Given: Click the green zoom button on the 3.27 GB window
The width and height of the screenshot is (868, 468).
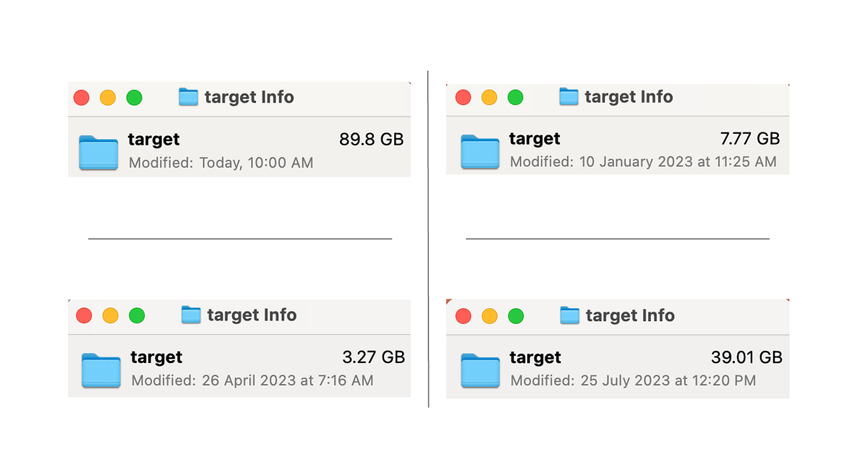Looking at the screenshot, I should point(136,315).
